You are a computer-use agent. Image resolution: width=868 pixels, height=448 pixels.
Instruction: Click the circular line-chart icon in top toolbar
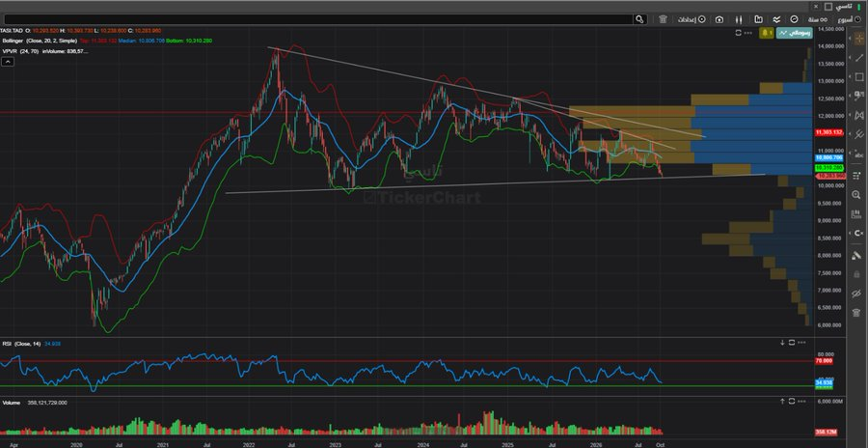coord(794,19)
